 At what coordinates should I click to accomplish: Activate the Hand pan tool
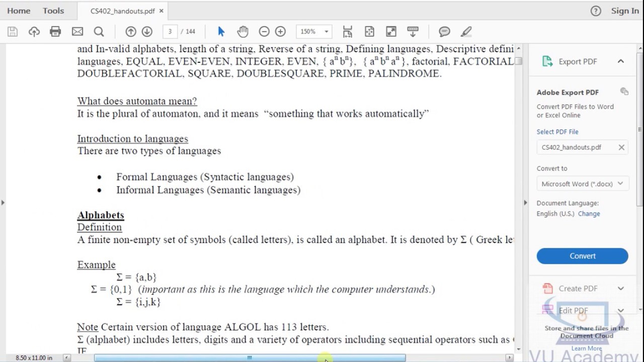click(x=243, y=32)
